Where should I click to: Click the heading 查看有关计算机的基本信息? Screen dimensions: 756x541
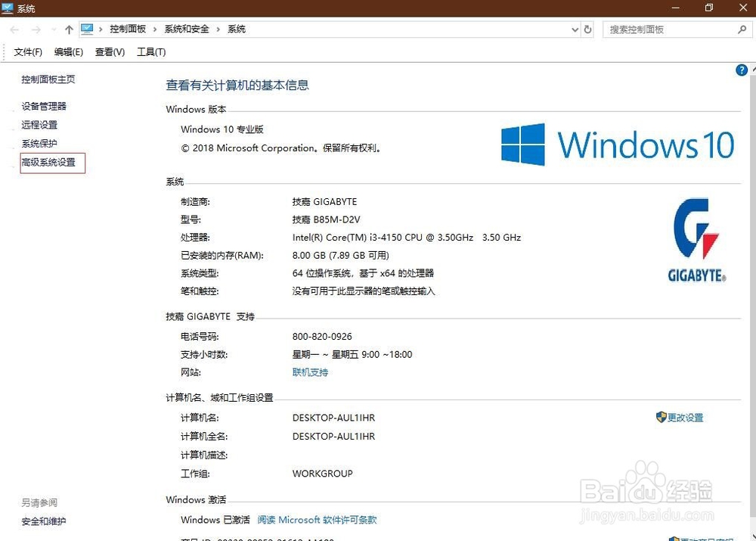point(237,86)
